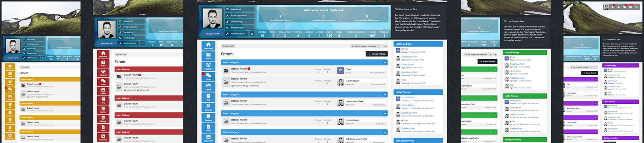Click the Artikel icon in blue sidebar

click(x=208, y=56)
